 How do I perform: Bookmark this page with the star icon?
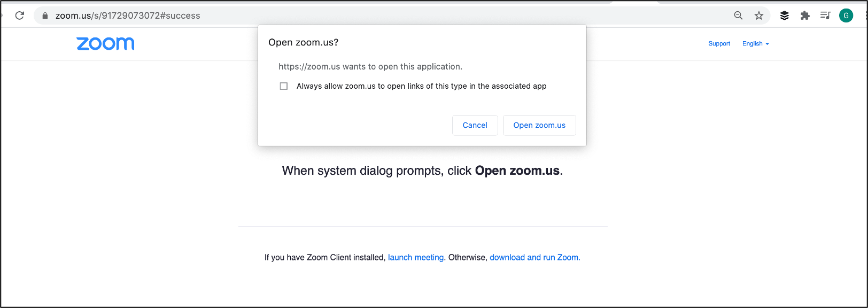coord(759,16)
